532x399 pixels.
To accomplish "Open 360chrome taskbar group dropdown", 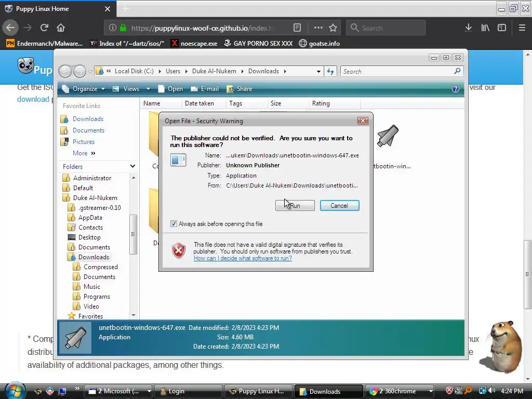I will [x=431, y=391].
